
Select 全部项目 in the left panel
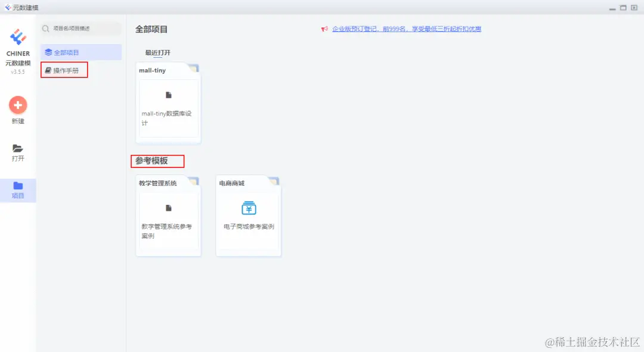pos(66,52)
